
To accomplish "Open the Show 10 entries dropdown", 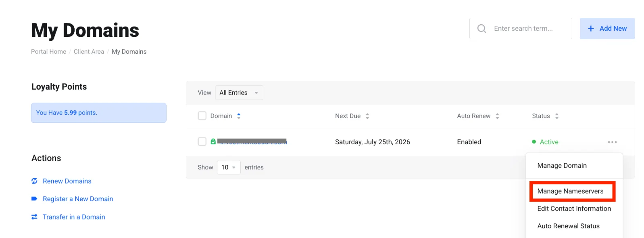I will [x=229, y=167].
